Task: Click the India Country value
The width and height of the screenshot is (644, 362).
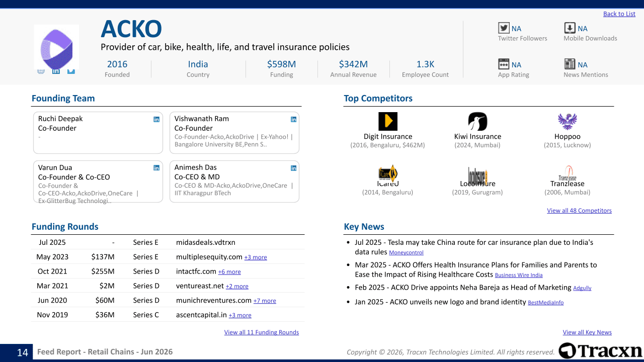Action: (198, 64)
